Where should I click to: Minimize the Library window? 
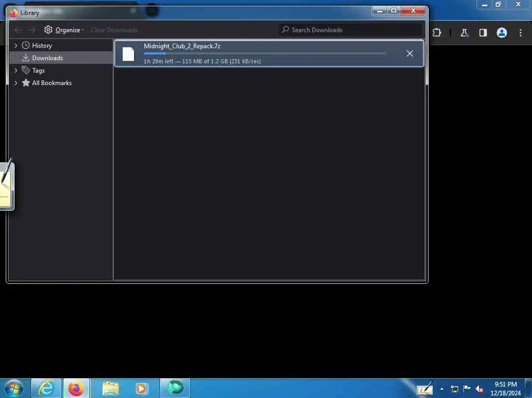[x=380, y=11]
